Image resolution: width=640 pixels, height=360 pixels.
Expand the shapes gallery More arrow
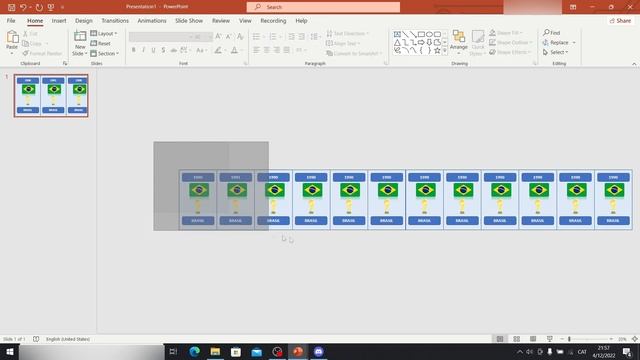pyautogui.click(x=444, y=51)
